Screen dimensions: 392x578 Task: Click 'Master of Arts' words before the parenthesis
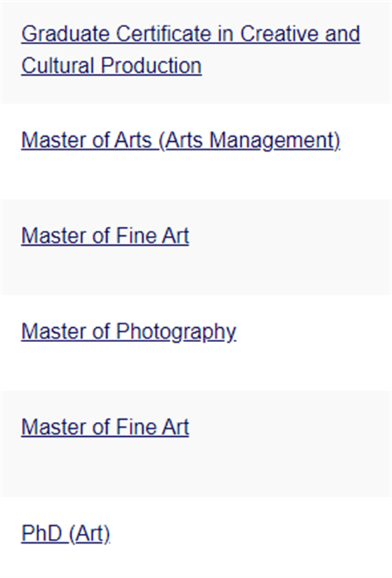tap(87, 140)
